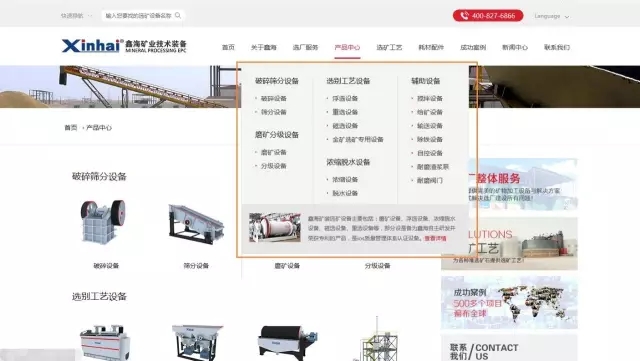Viewport: 640px width, 361px height.
Task: Click 产品中心 in the breadcrumb
Action: click(x=99, y=127)
